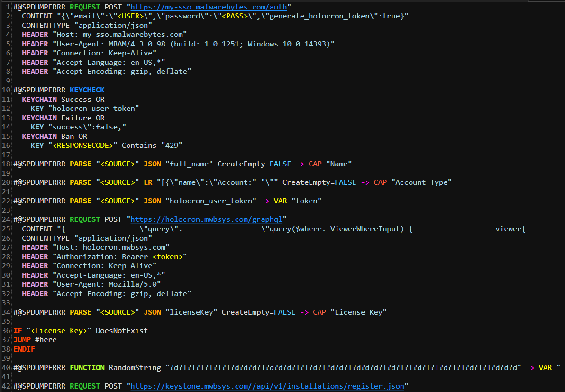Click the FUNCTION keyword before RandomString

click(87, 368)
